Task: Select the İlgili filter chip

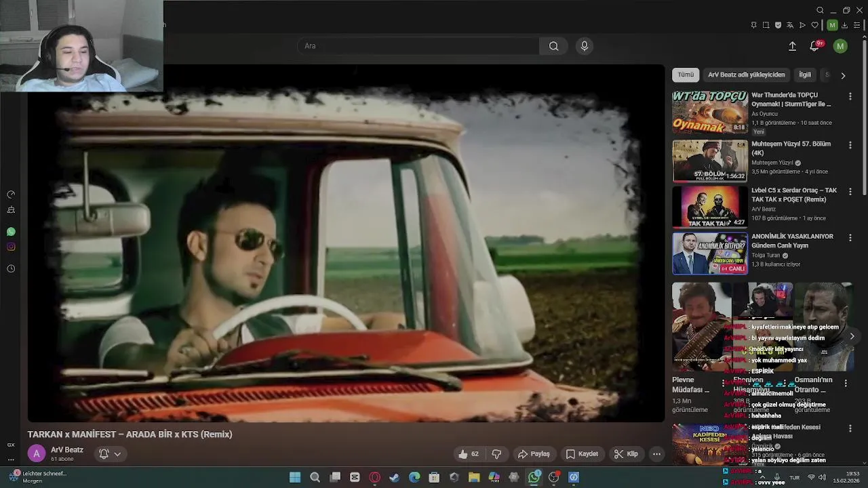Action: tap(805, 75)
